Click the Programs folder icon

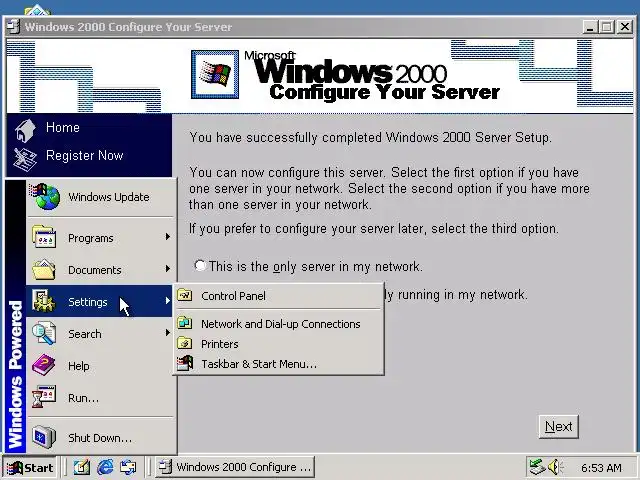click(44, 237)
